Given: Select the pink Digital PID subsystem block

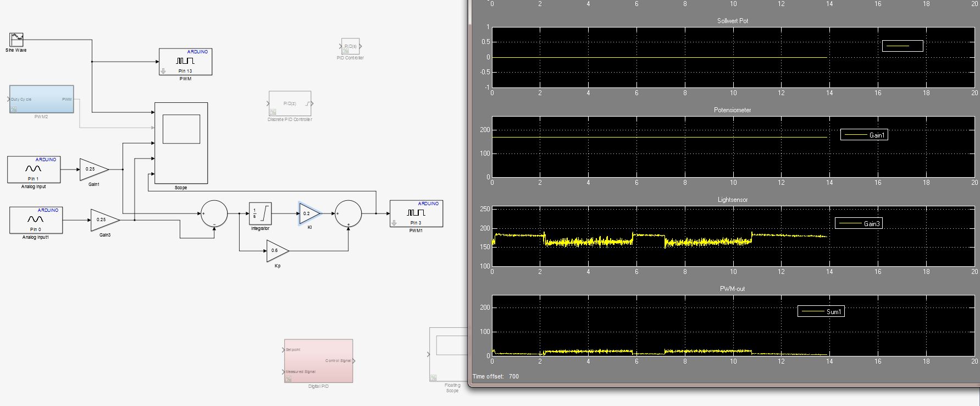Looking at the screenshot, I should (x=318, y=361).
